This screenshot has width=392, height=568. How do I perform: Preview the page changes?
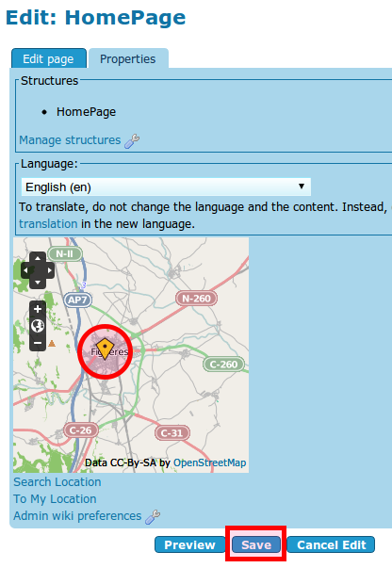click(189, 544)
